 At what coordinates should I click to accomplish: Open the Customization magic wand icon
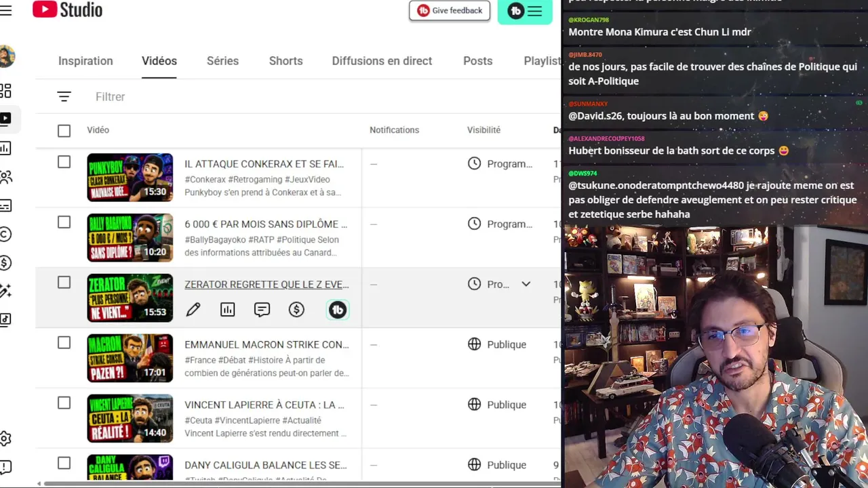[5, 291]
